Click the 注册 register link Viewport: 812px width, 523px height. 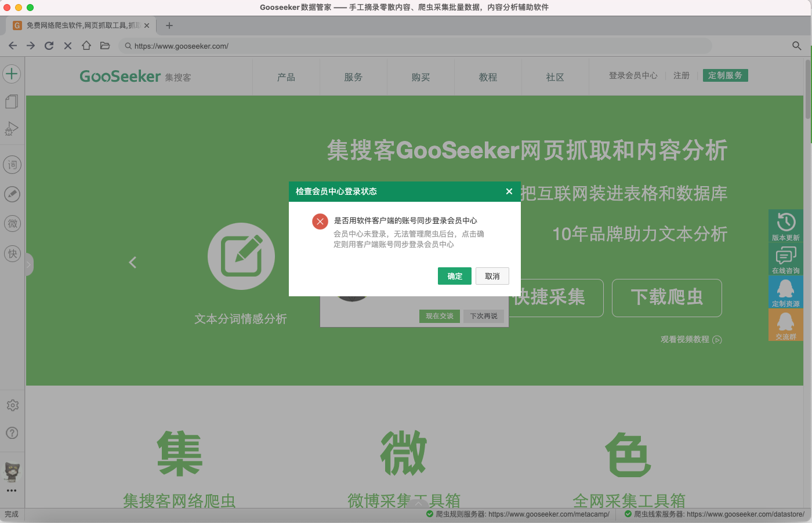(681, 75)
